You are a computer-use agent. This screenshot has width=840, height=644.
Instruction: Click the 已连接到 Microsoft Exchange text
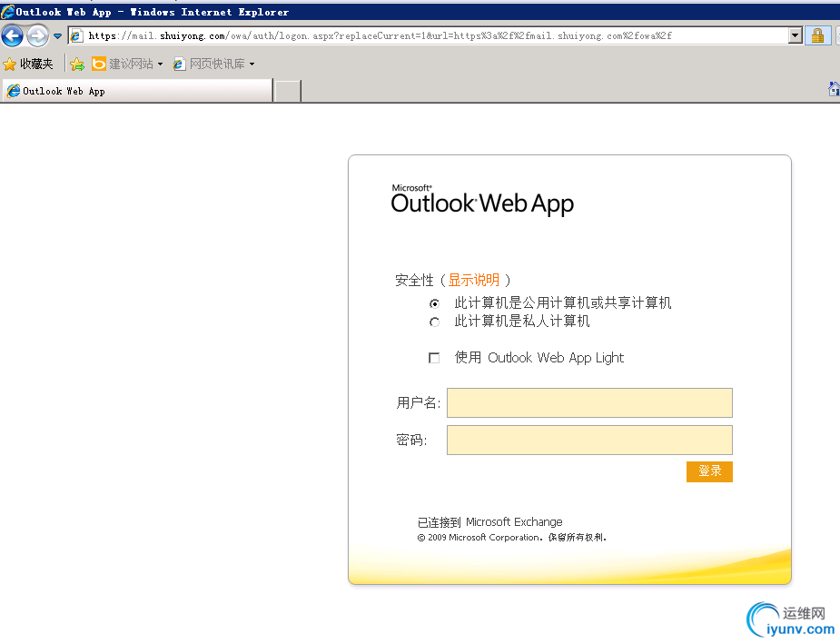tap(489, 522)
